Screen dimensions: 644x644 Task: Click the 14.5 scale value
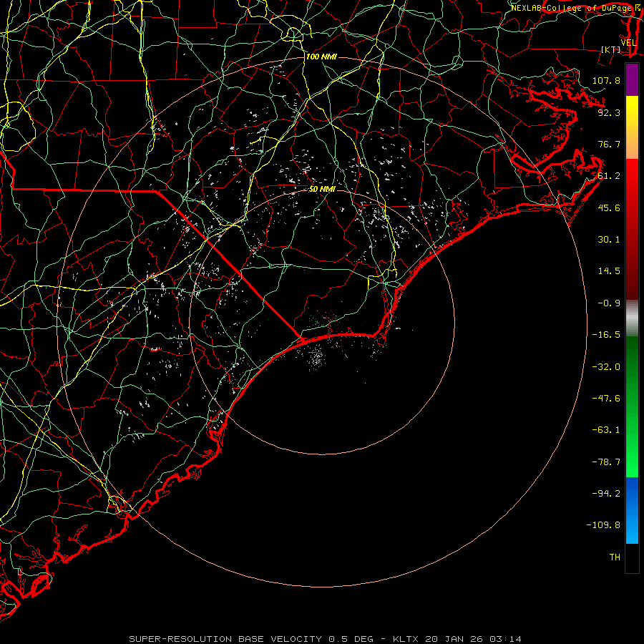click(x=609, y=271)
